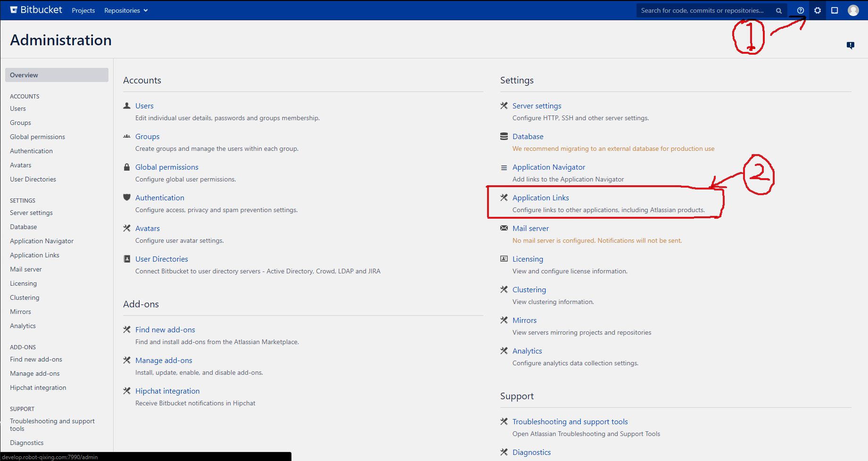Click the license card icon beside Licensing
The image size is (868, 461).
point(504,259)
